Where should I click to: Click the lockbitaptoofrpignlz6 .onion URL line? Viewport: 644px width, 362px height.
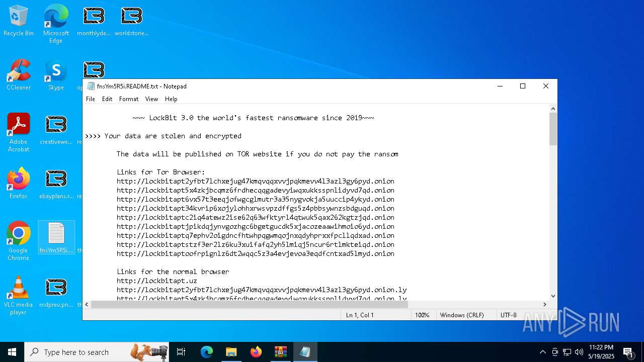coord(256,253)
